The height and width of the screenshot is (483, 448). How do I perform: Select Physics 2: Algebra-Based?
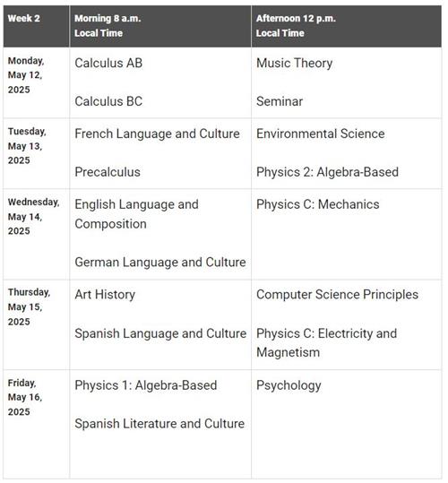coord(328,172)
